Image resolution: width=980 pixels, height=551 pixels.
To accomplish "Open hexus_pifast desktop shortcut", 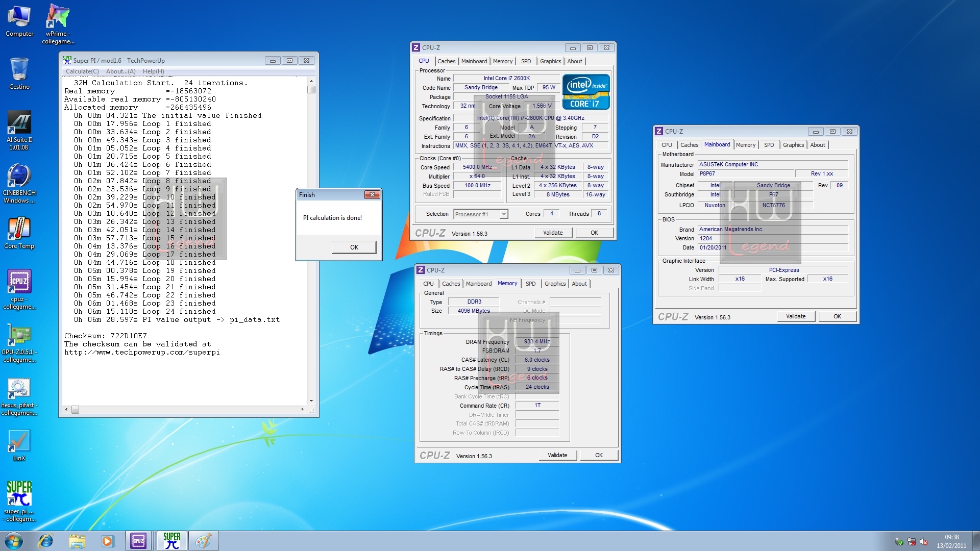I will coord(19,397).
